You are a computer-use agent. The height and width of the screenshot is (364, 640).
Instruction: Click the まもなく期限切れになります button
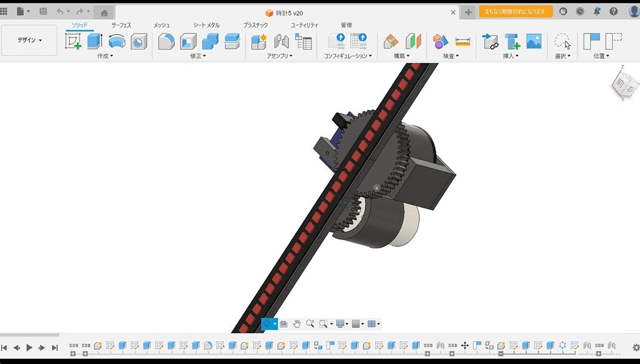pos(515,11)
